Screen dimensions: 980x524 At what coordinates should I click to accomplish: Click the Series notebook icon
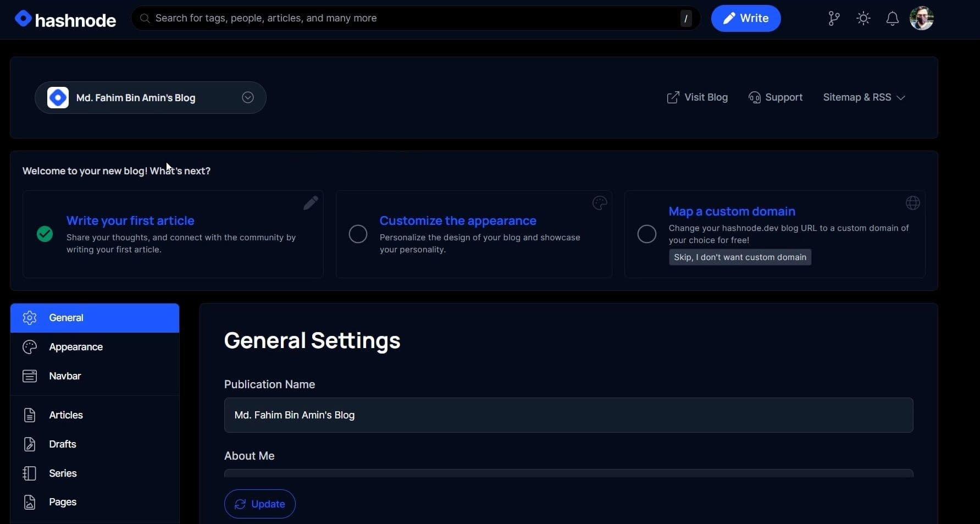[x=30, y=473]
